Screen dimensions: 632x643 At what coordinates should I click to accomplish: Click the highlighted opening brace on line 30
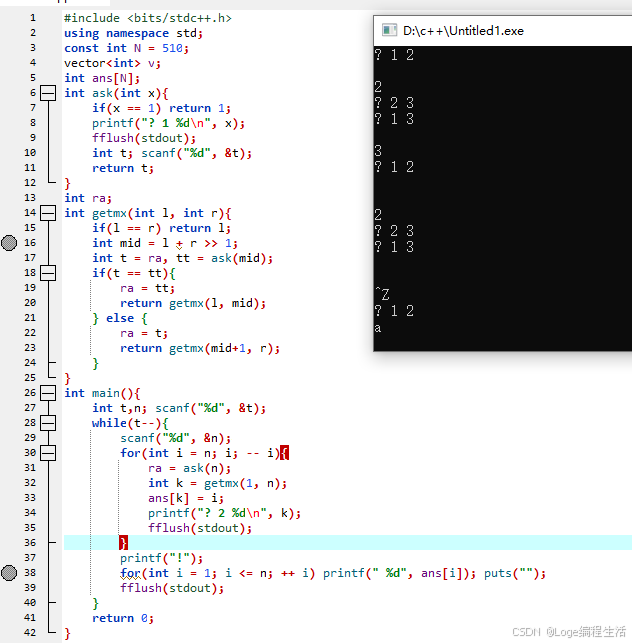coord(285,453)
